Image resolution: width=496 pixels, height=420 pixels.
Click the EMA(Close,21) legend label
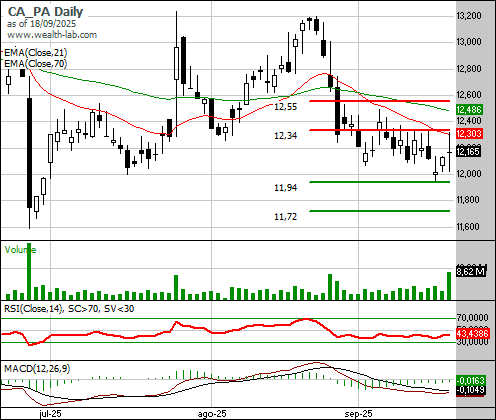(35, 53)
